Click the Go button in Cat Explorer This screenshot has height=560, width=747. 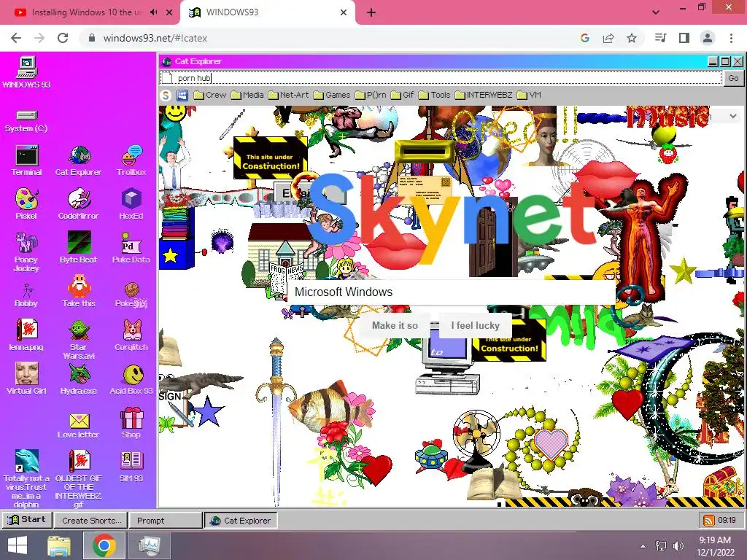733,78
